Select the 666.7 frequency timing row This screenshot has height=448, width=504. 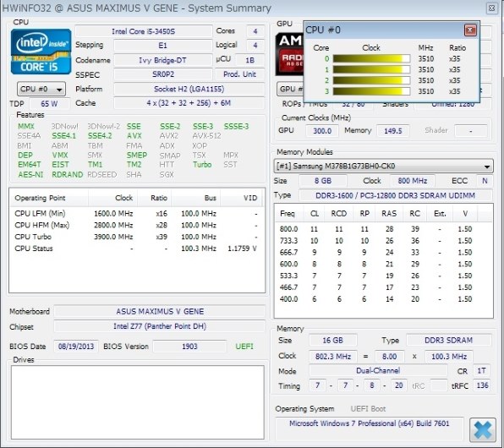click(383, 253)
